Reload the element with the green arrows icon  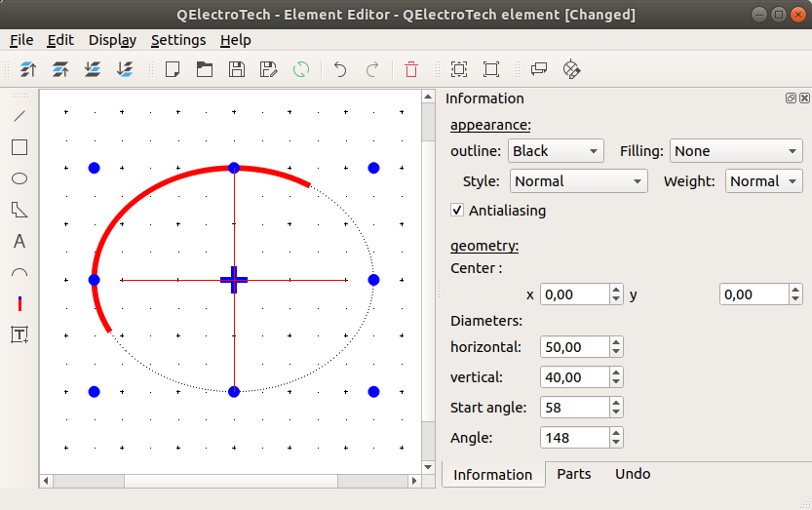click(301, 69)
